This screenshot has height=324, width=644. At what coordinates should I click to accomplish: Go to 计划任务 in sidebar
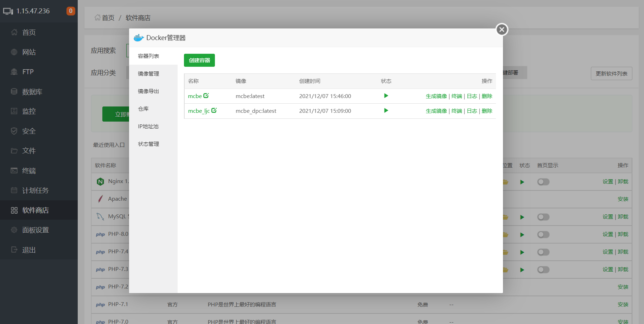pyautogui.click(x=39, y=190)
